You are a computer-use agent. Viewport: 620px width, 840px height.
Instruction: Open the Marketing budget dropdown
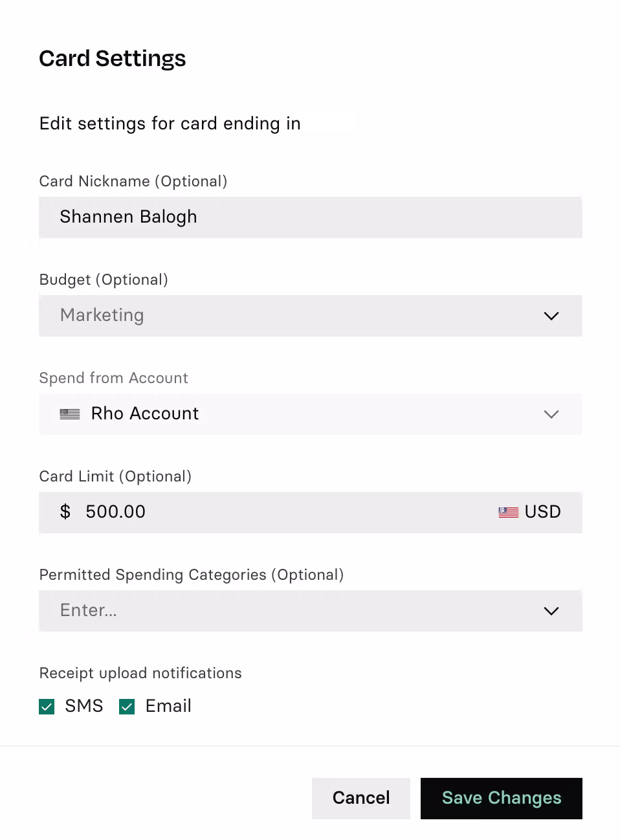coord(311,316)
